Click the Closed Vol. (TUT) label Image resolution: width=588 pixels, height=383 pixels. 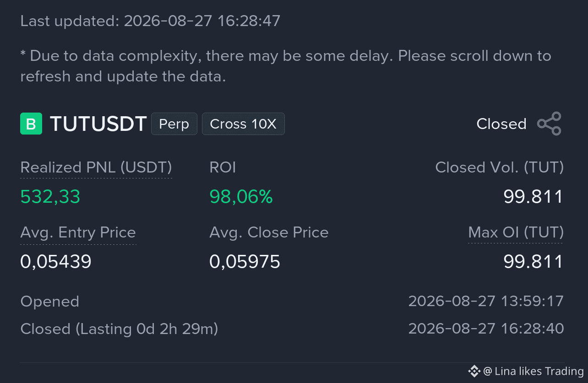tap(499, 167)
